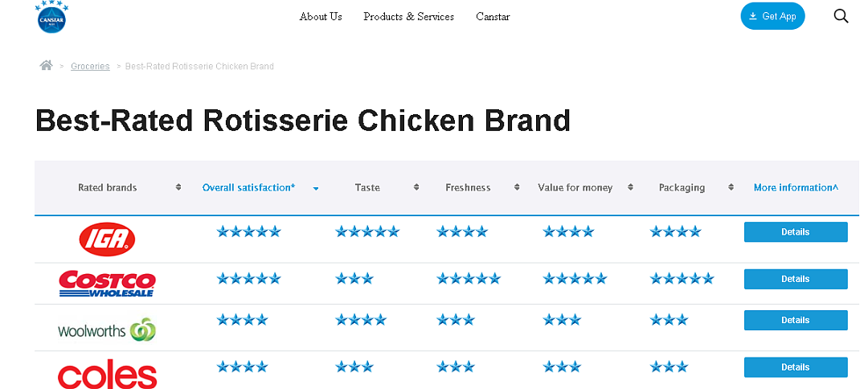Click the IGA brand logo
Screen dimensions: 868x389
pyautogui.click(x=108, y=240)
